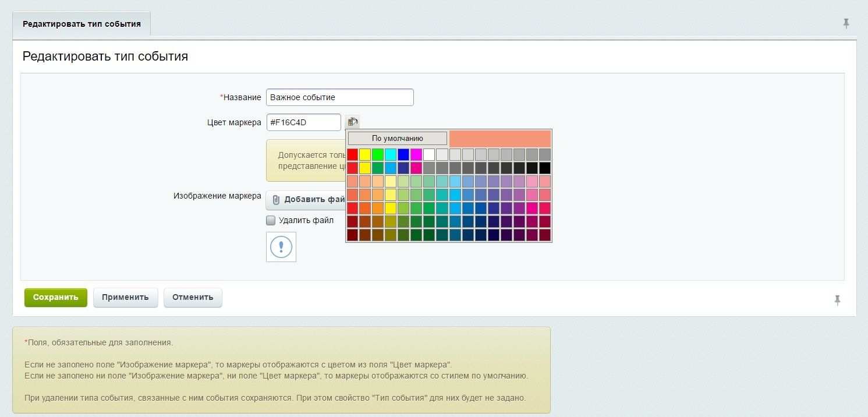Viewport: 868px width, 417px height.
Task: Click the note starting При удалении типа события
Action: click(x=275, y=398)
